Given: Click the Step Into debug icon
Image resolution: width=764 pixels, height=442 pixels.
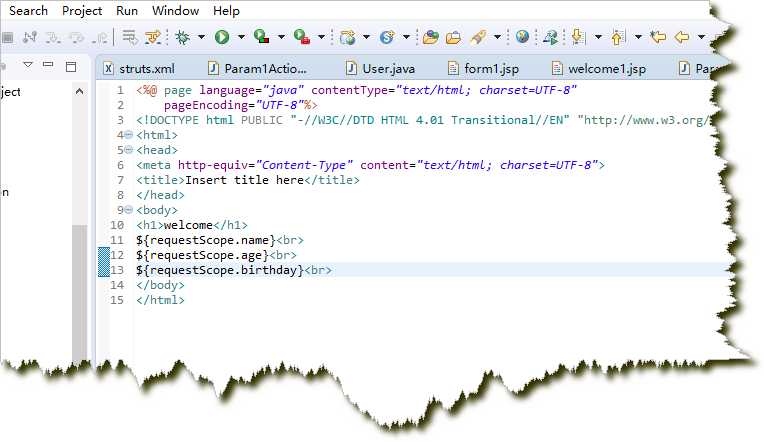Looking at the screenshot, I should [x=53, y=37].
